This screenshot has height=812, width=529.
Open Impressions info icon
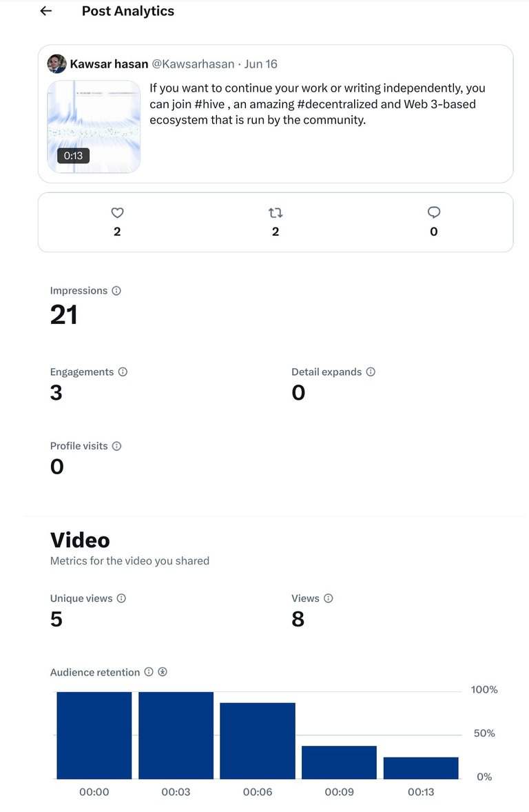[116, 290]
